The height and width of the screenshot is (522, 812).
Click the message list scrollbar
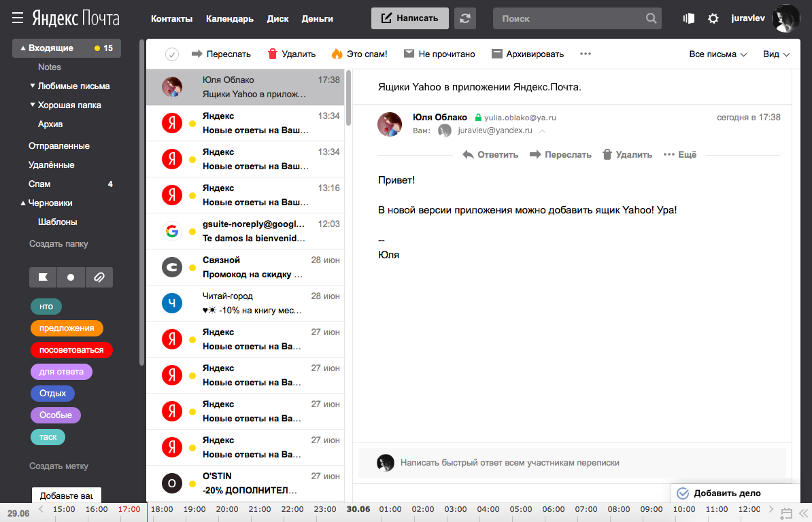pos(348,99)
